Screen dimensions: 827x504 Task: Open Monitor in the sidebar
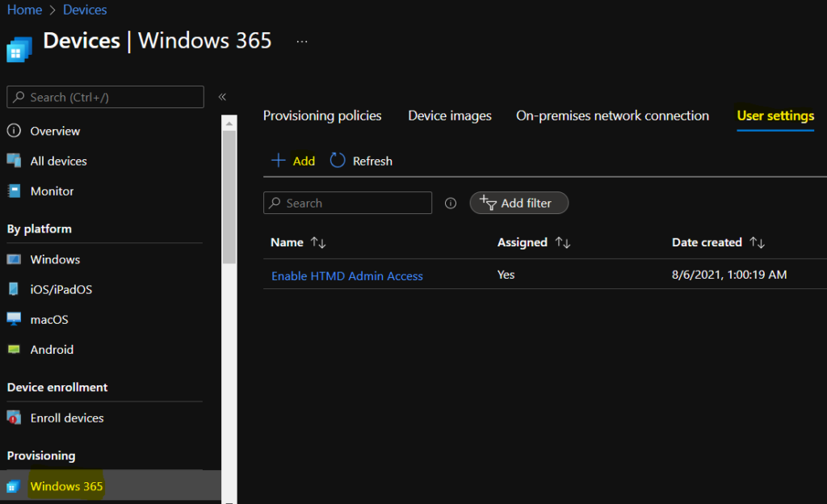52,191
